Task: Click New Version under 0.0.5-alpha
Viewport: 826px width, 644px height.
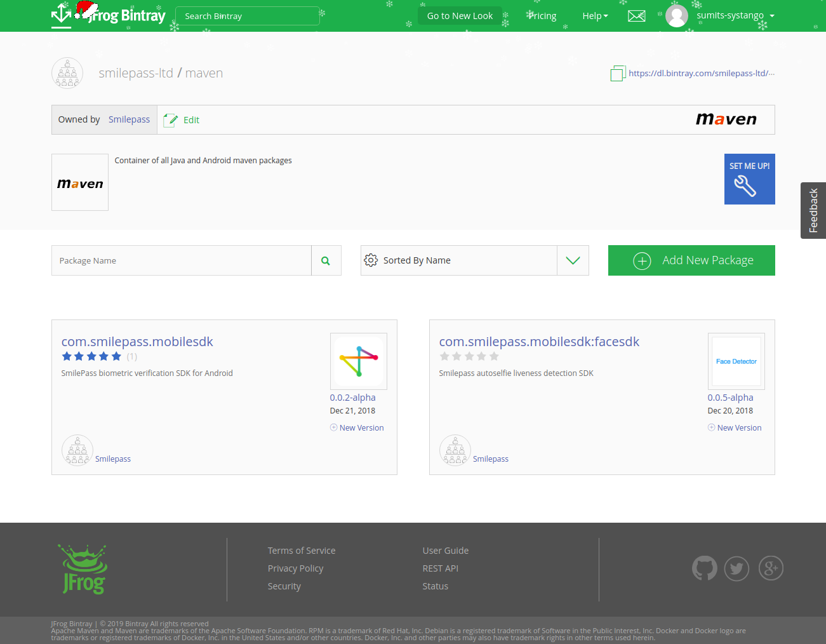Action: coord(735,428)
